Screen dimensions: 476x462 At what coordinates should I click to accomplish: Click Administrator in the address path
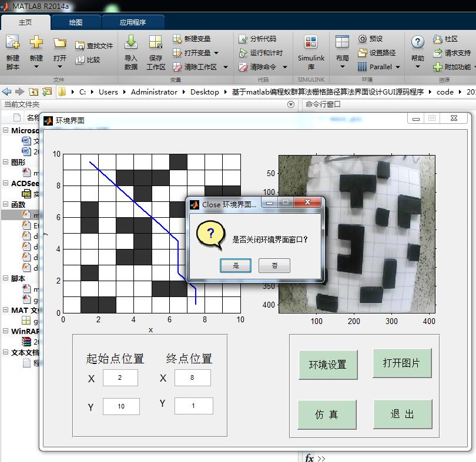tap(154, 92)
